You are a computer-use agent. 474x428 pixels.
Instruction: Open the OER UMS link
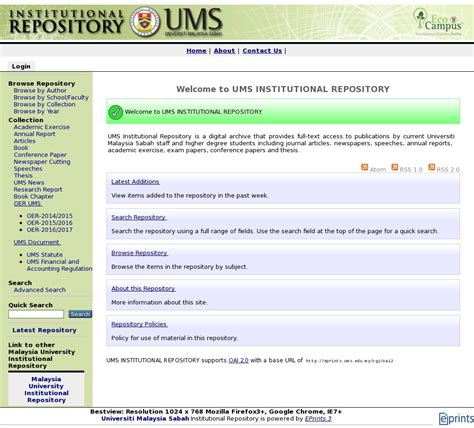[28, 204]
